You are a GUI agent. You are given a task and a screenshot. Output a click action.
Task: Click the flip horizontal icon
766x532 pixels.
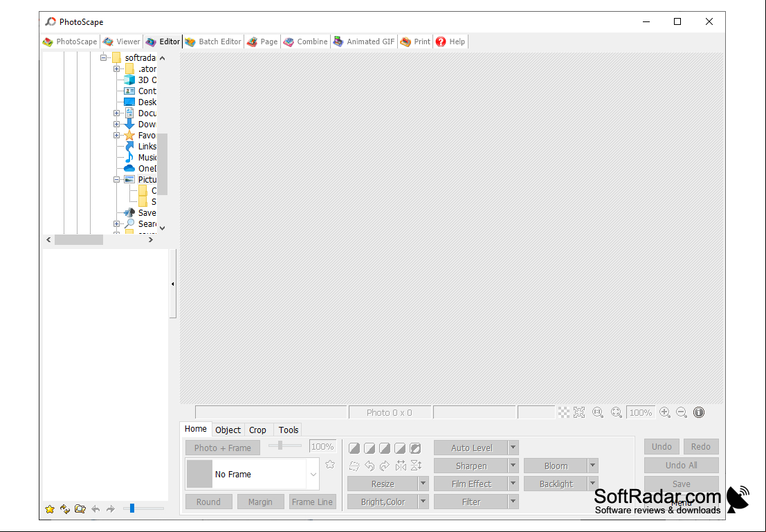[401, 466]
